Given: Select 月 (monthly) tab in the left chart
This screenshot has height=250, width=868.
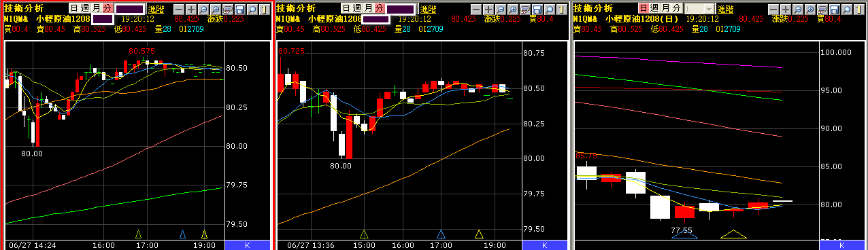Looking at the screenshot, I should tap(96, 8).
